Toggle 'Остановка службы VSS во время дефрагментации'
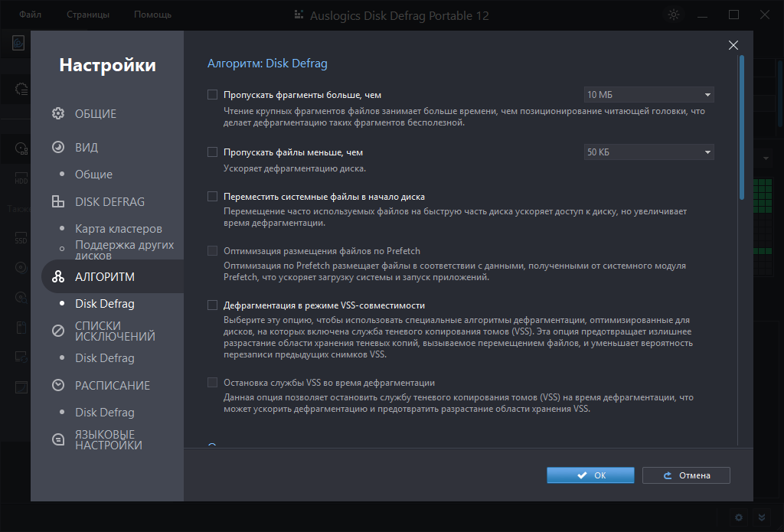The width and height of the screenshot is (784, 532). tap(213, 383)
